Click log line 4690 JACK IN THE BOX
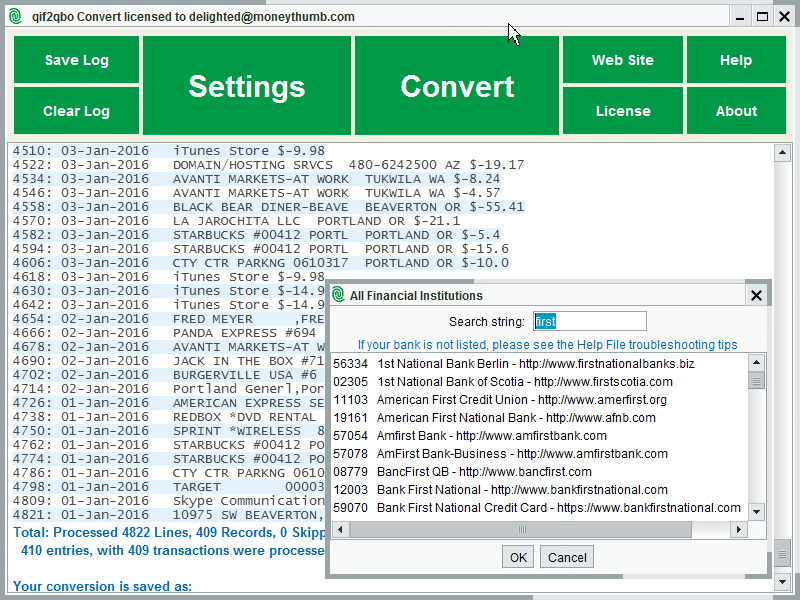 tap(168, 361)
